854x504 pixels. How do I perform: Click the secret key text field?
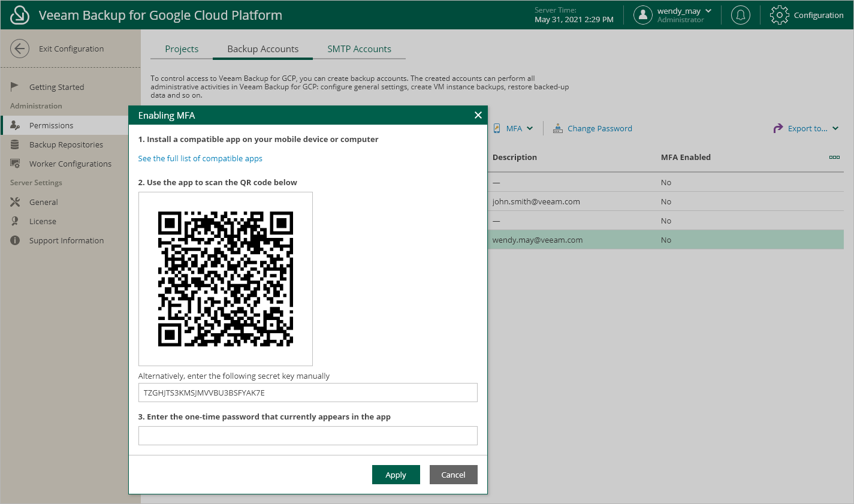[308, 393]
